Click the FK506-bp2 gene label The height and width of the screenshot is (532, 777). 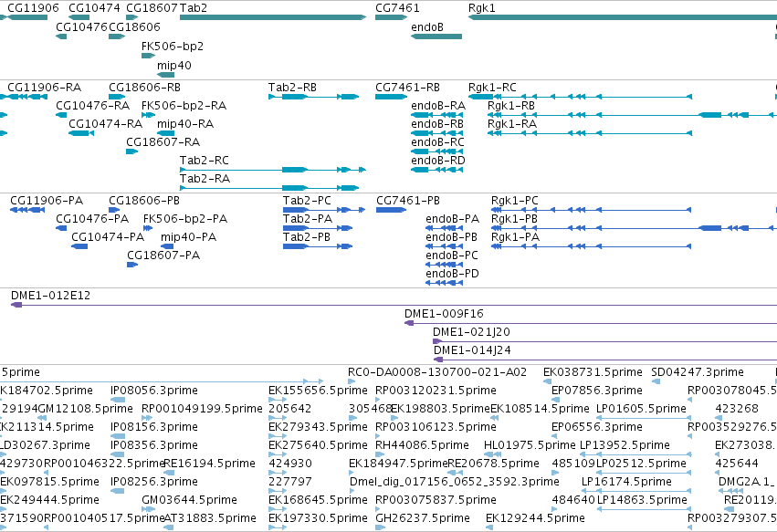tap(173, 46)
